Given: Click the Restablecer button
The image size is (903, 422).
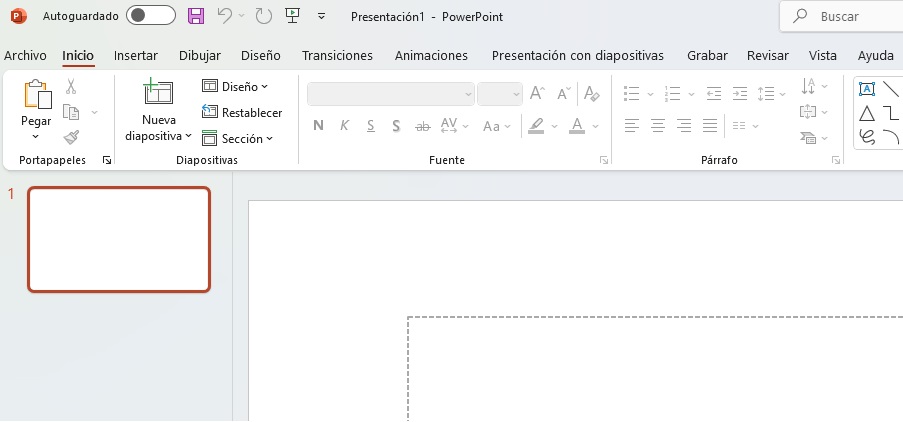Looking at the screenshot, I should click(x=242, y=113).
